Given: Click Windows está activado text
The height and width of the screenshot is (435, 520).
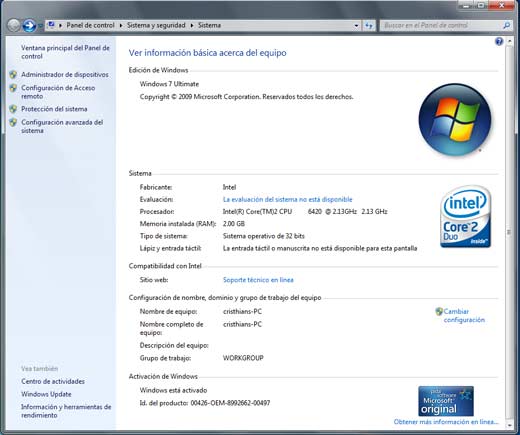Looking at the screenshot, I should [x=173, y=390].
